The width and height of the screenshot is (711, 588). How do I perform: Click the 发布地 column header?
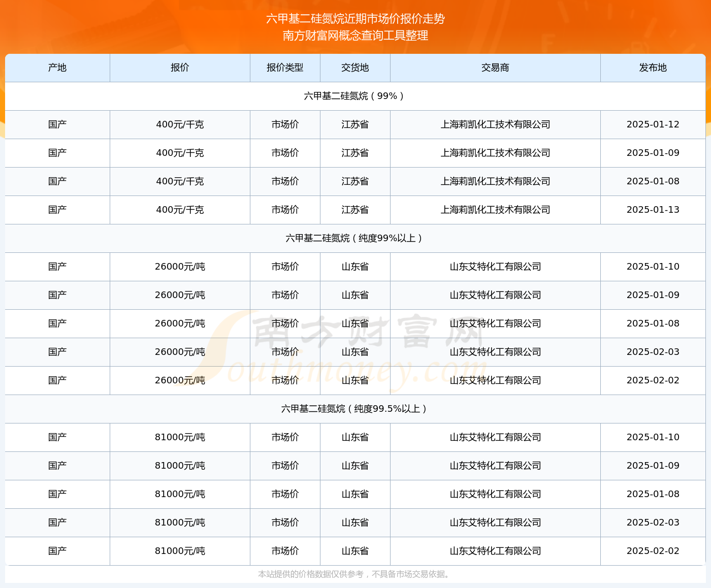click(x=653, y=68)
